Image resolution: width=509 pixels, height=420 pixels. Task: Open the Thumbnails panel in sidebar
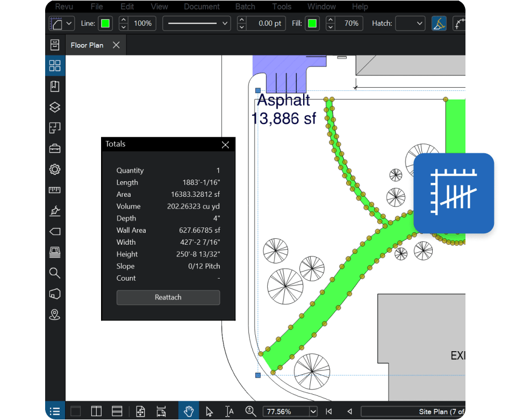pyautogui.click(x=55, y=66)
